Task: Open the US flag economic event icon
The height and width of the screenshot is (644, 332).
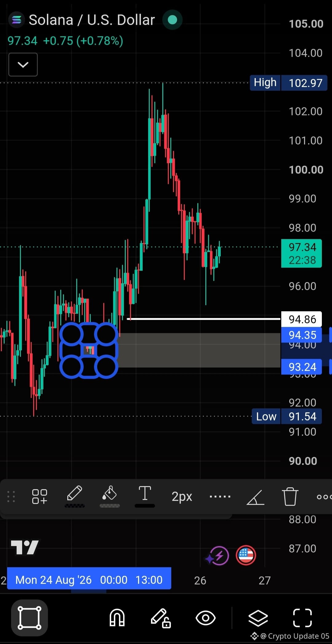Action: click(x=246, y=556)
